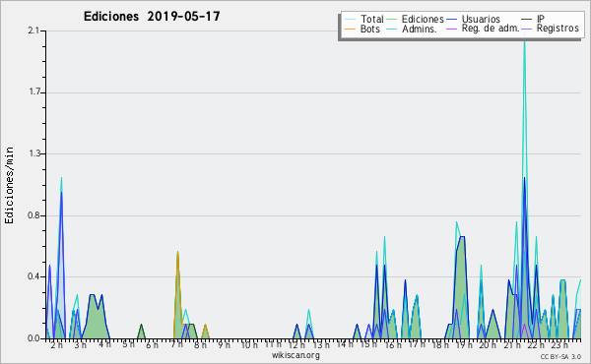
Task: Click the orange Bots legend line swatch
Action: (350, 29)
